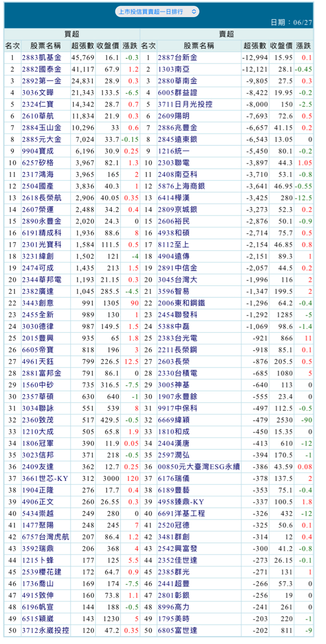Click change value 120 for 世芯-KY
The width and height of the screenshot is (326, 644).
[x=133, y=478]
